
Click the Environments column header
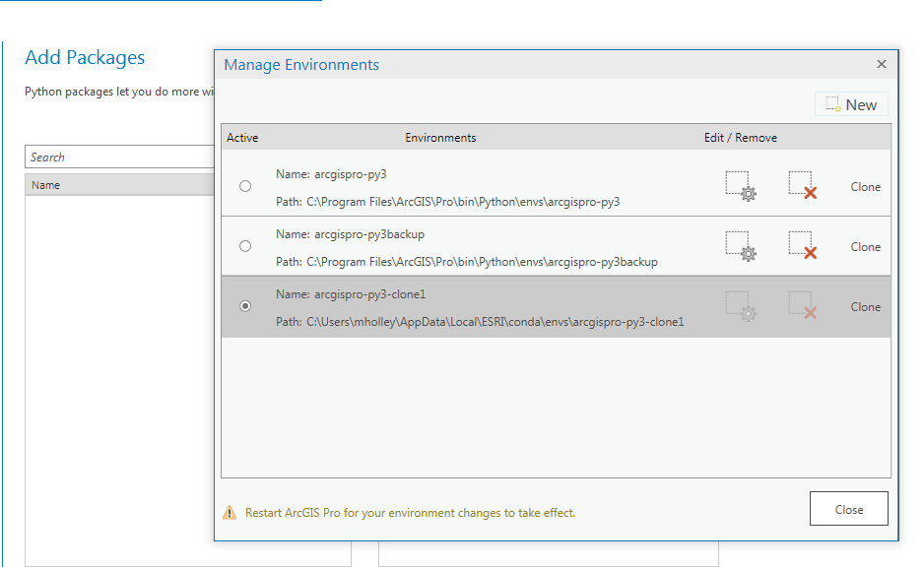(x=440, y=138)
